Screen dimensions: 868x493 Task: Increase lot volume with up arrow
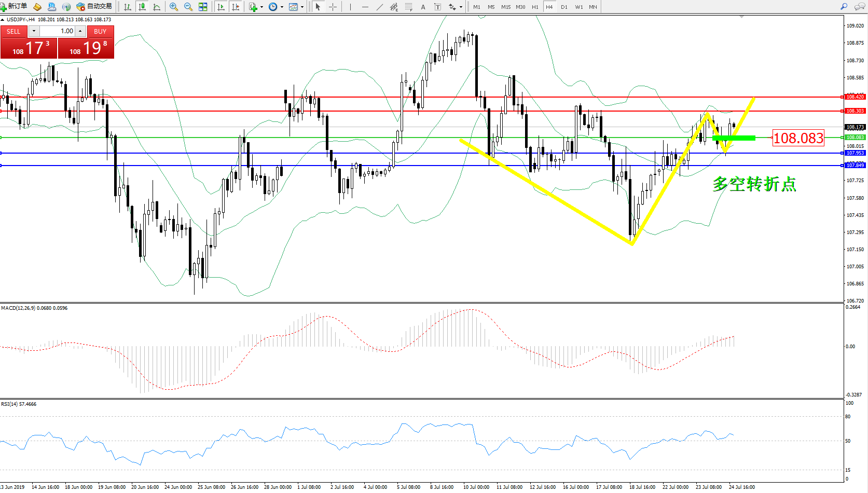click(x=80, y=31)
